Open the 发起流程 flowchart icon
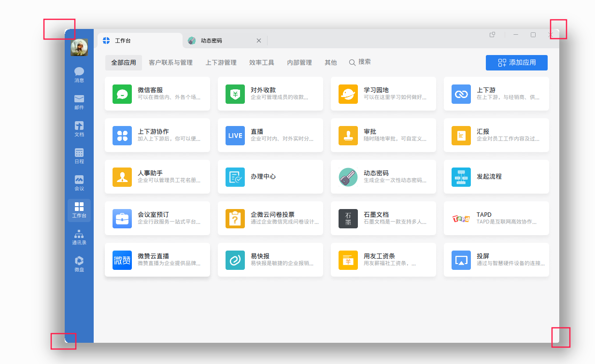The width and height of the screenshot is (595, 364). pos(461,177)
